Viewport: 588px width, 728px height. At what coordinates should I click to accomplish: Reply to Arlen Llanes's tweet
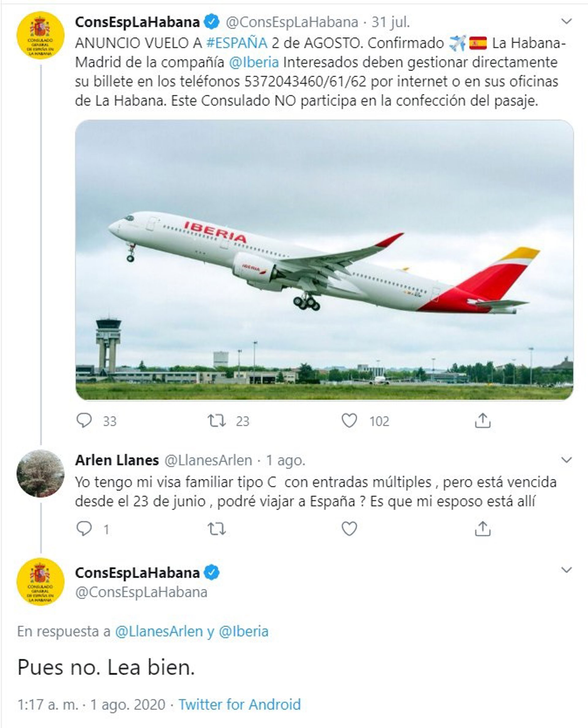tap(84, 529)
